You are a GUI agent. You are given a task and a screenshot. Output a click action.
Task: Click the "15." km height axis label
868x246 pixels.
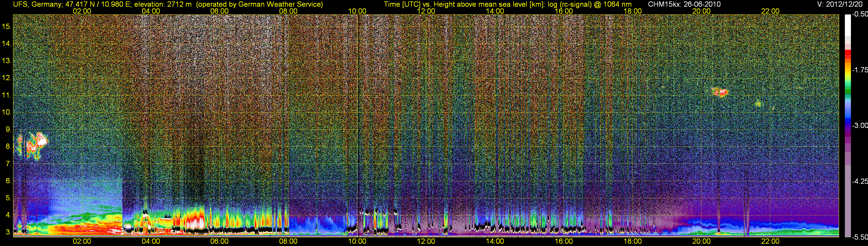(7, 26)
